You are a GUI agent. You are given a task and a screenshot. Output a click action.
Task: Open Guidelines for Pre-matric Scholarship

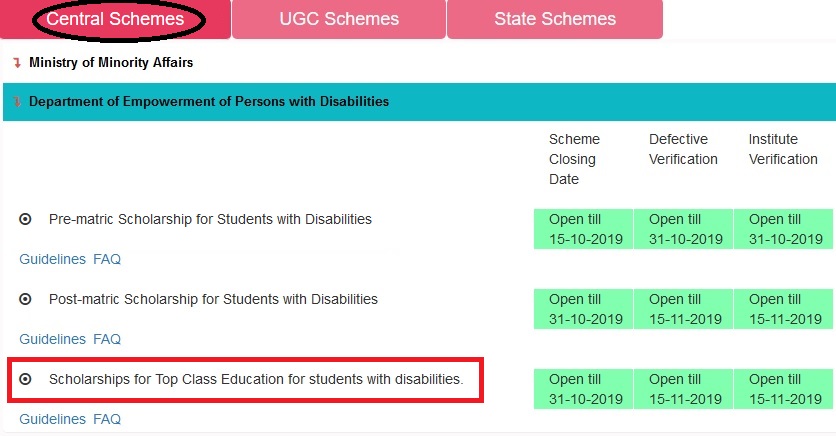52,259
